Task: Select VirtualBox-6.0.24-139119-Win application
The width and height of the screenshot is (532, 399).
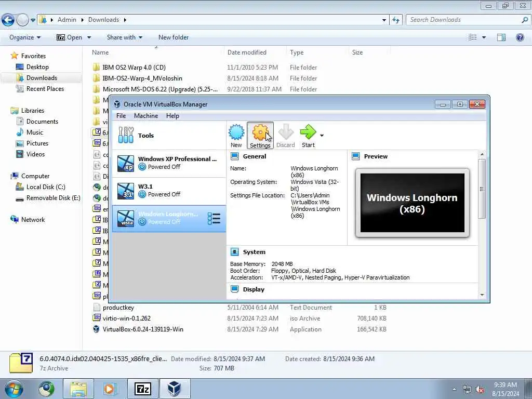Action: point(143,329)
